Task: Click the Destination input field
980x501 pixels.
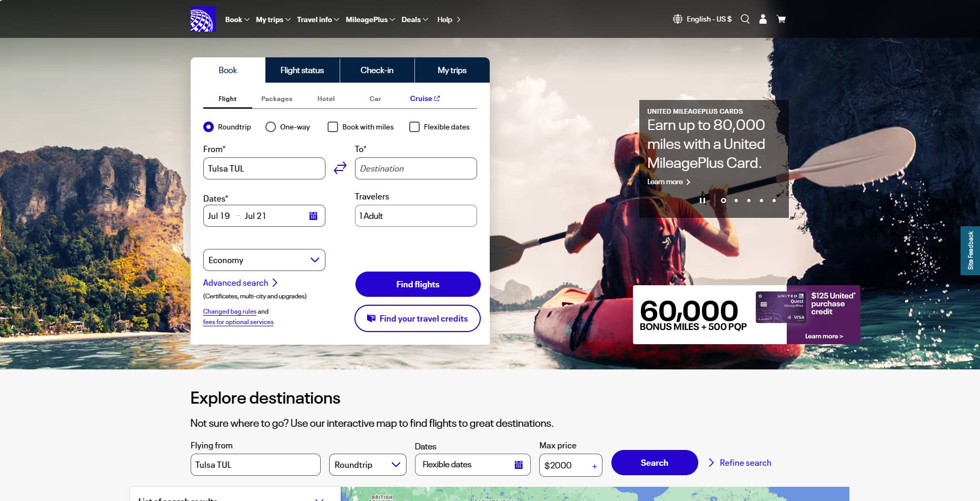Action: [x=416, y=168]
